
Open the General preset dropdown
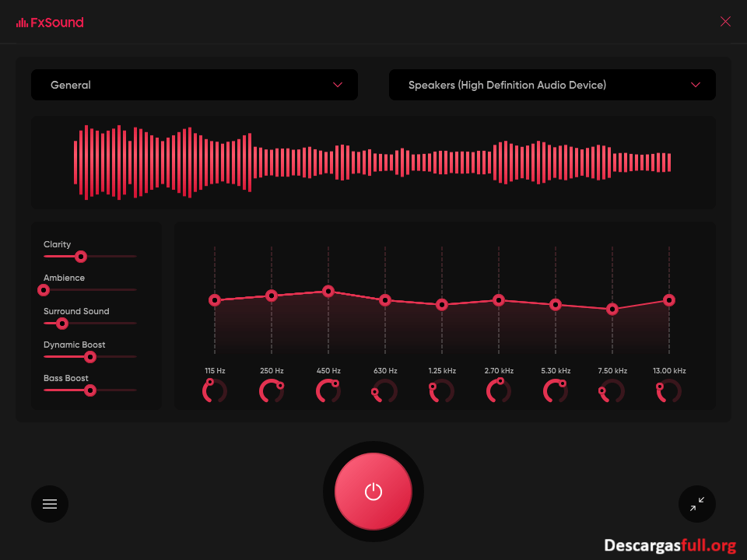pyautogui.click(x=195, y=85)
